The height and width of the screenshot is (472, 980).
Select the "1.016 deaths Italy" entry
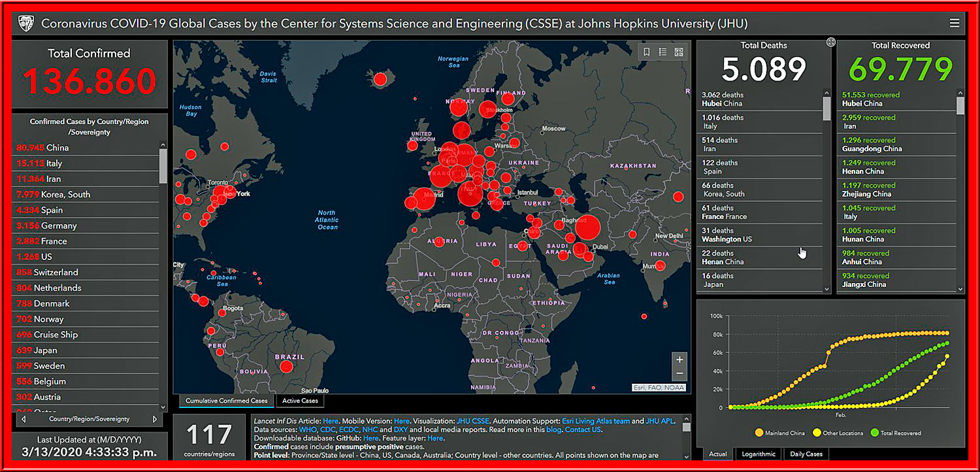click(760, 122)
